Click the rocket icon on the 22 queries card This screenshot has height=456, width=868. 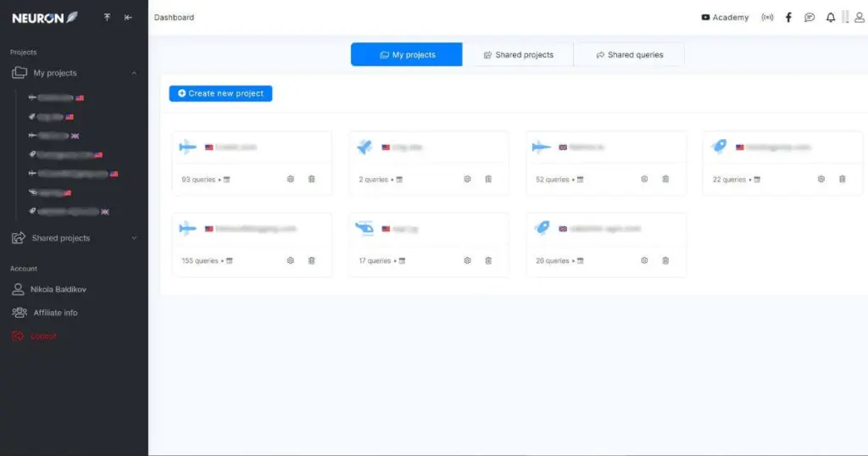[x=719, y=146]
